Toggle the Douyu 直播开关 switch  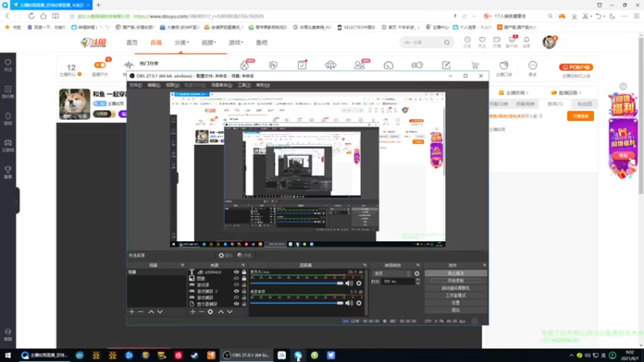click(100, 65)
